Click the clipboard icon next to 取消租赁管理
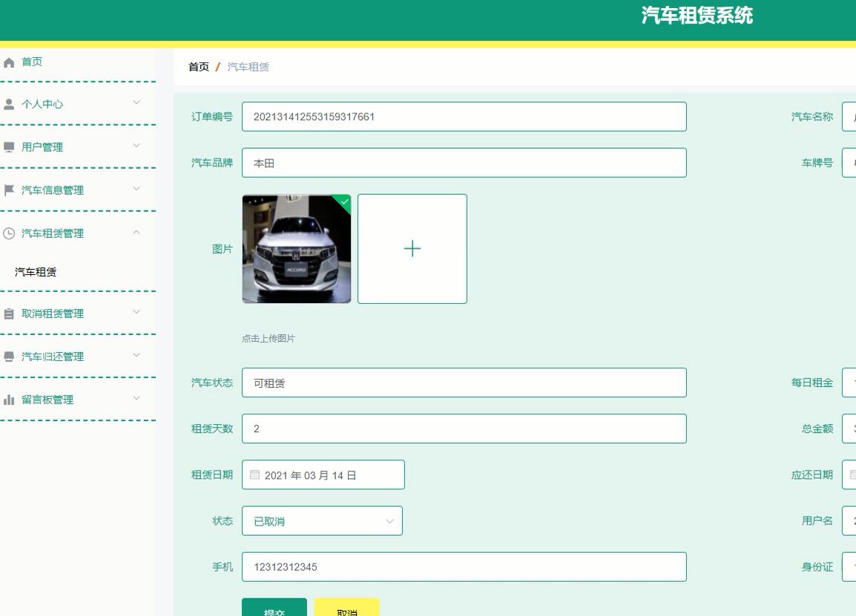Viewport: 856px width, 616px height. coord(9,314)
